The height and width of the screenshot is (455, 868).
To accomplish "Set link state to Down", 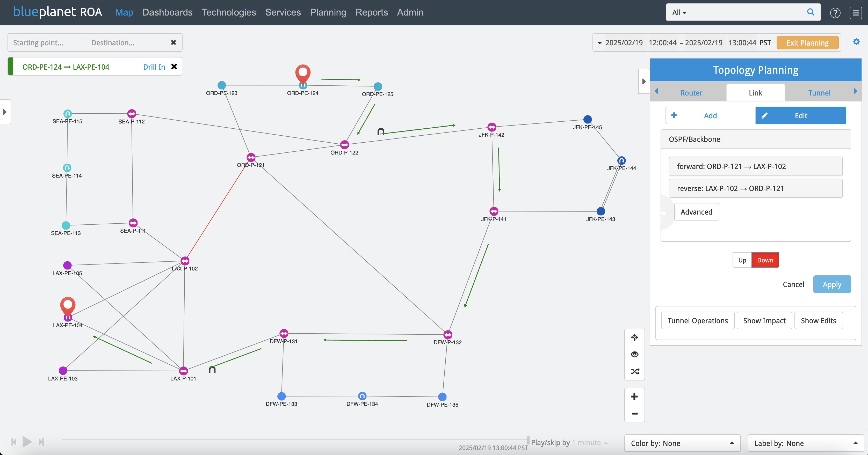I will tap(765, 260).
